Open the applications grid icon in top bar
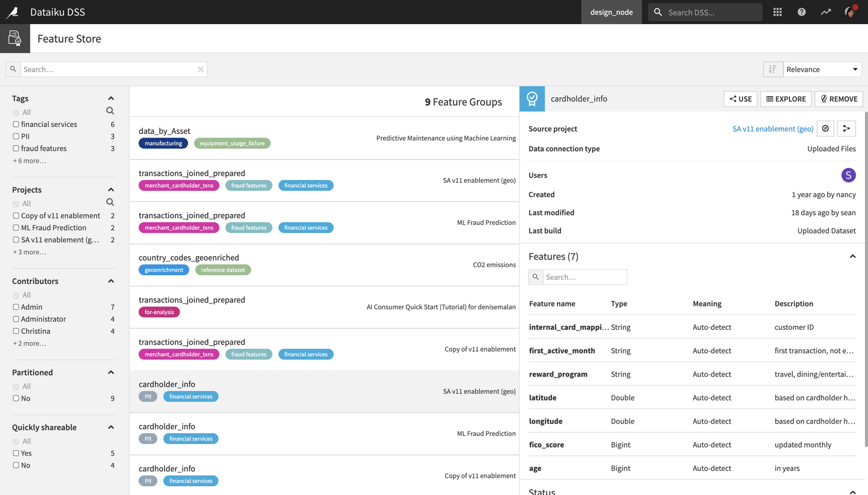The image size is (868, 495). 777,12
